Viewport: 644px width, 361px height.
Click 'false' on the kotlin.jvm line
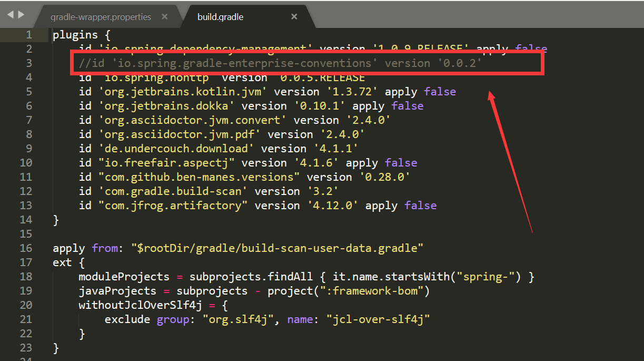point(440,92)
